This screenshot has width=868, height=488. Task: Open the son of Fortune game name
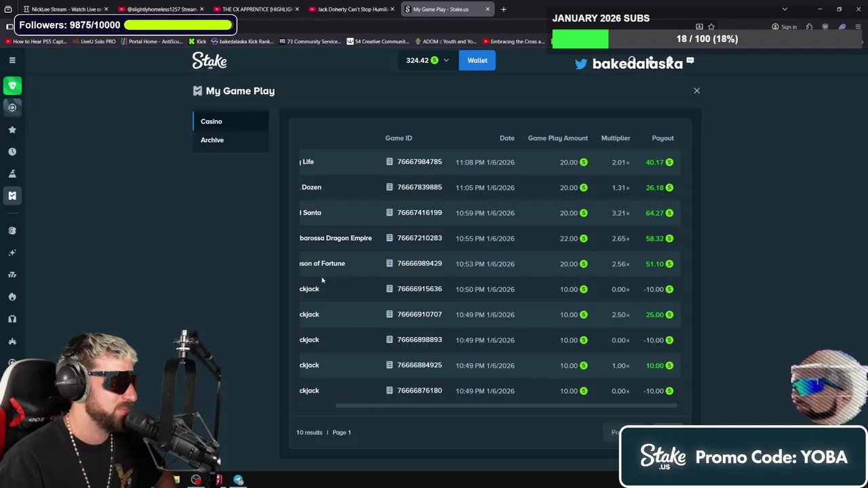[x=322, y=264]
